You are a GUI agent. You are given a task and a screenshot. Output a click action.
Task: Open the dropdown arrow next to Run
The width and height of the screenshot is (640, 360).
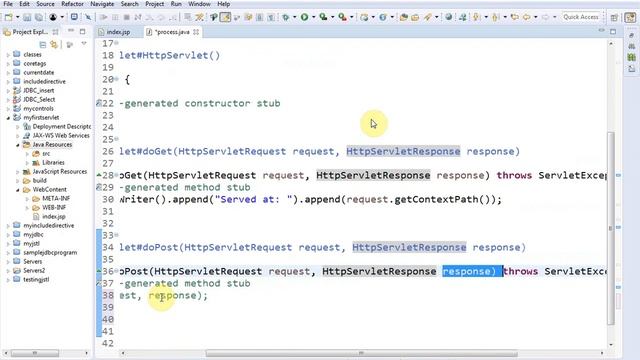(313, 17)
